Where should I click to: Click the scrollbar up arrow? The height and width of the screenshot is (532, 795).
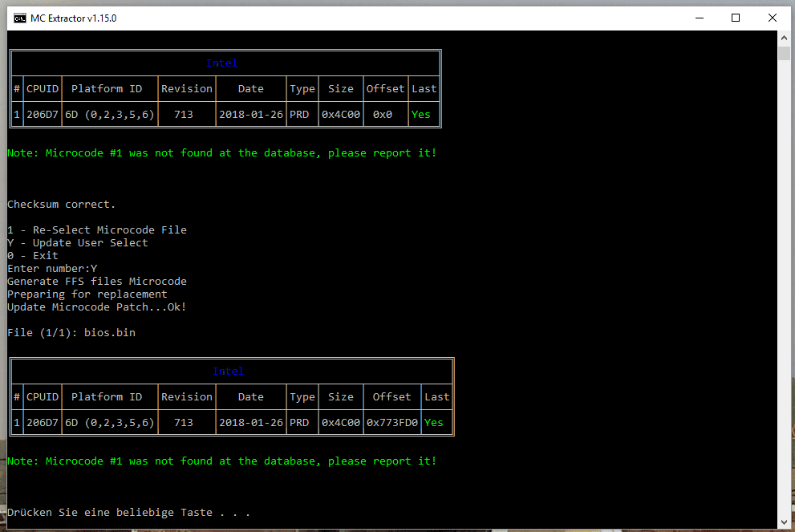784,38
